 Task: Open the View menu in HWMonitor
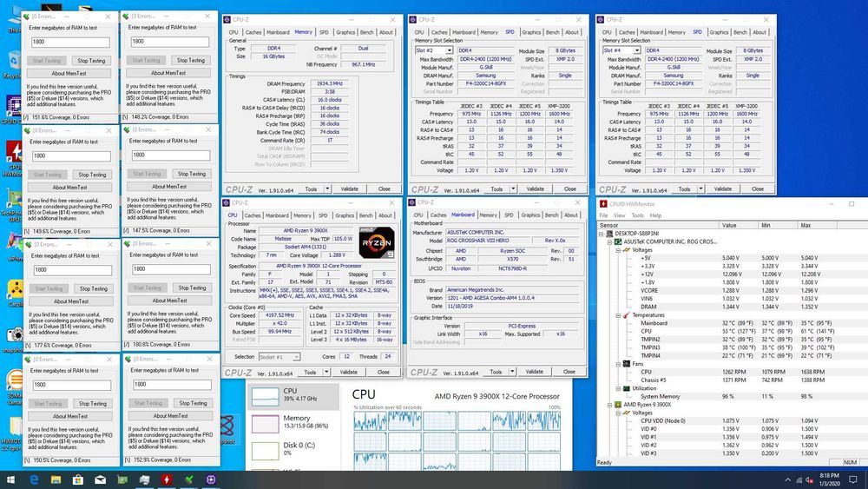click(x=620, y=215)
